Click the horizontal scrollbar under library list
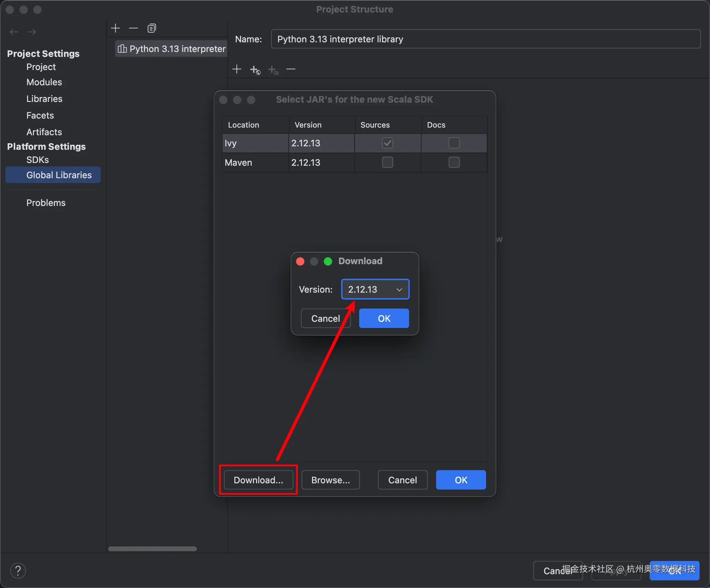 click(x=153, y=549)
